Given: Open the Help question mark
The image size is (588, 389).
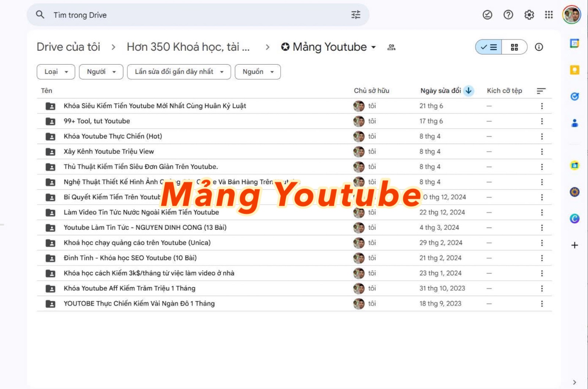Looking at the screenshot, I should point(508,15).
